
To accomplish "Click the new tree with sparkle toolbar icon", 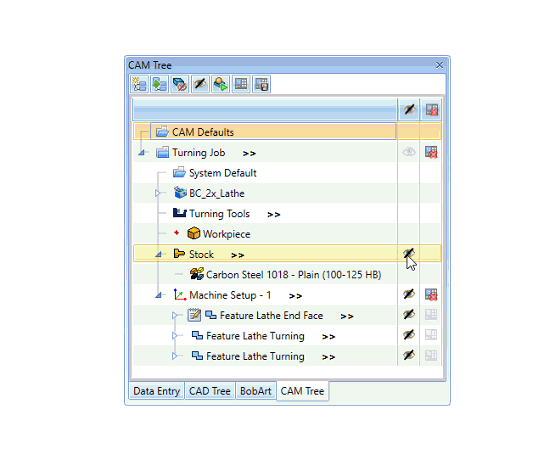I will click(139, 84).
